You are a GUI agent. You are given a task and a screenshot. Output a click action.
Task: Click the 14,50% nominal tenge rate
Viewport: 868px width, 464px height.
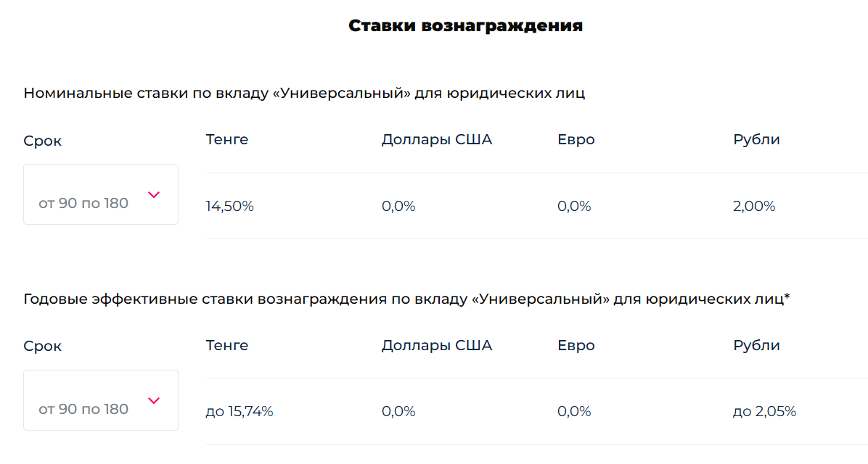[x=230, y=207]
